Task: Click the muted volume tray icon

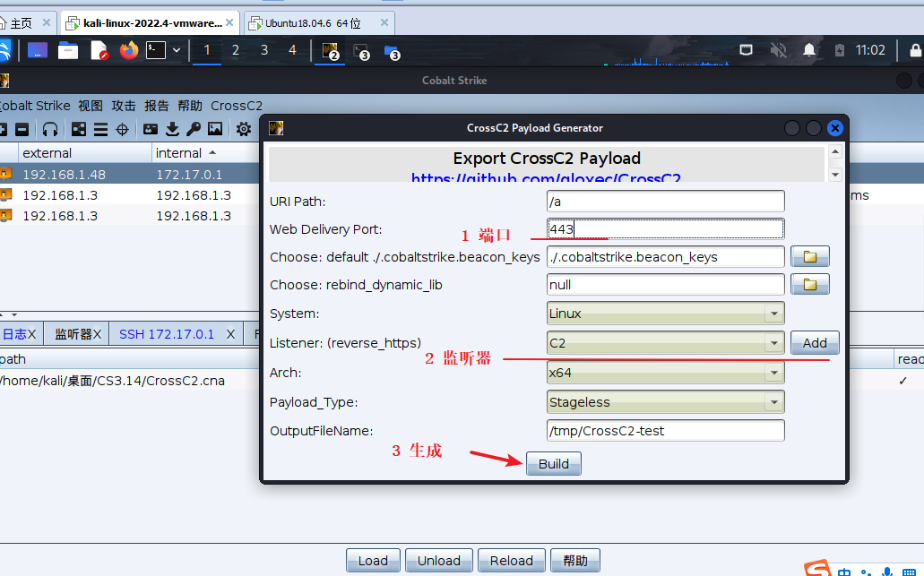Action: tap(778, 50)
